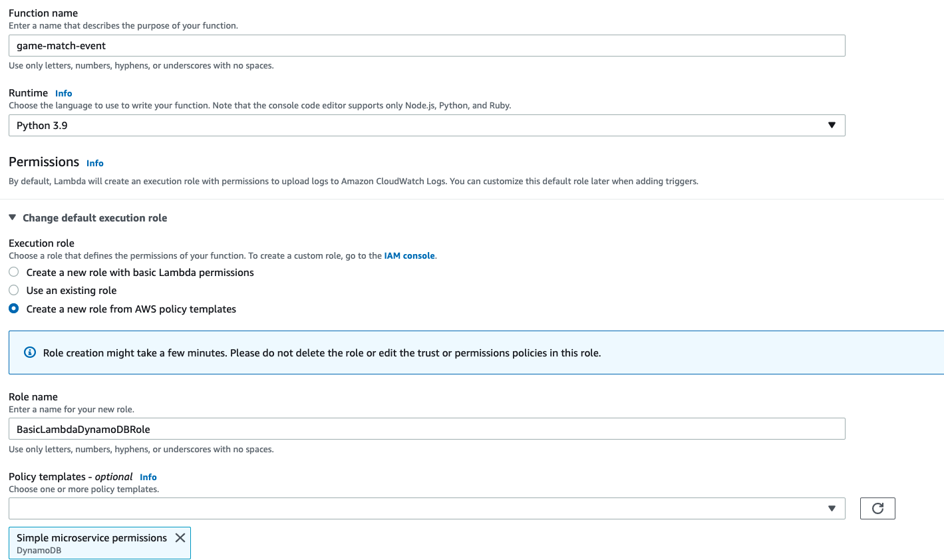Collapse Change default execution role section
944x560 pixels.
(88, 218)
